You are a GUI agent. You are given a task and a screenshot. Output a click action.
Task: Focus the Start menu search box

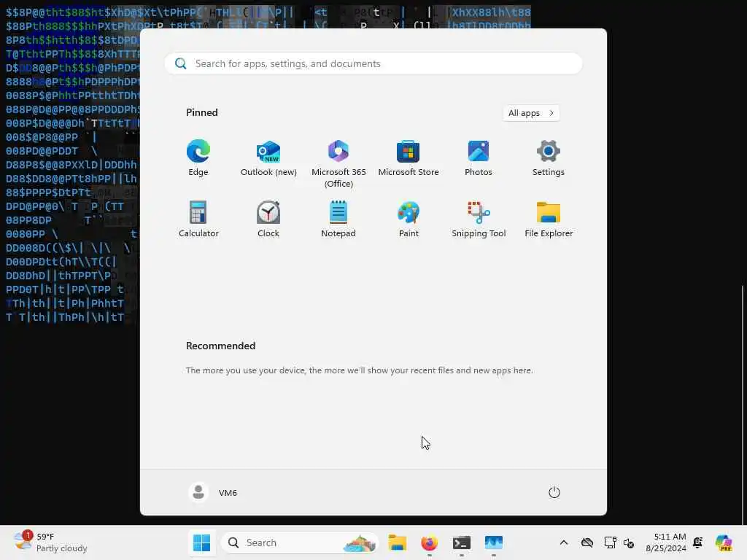[x=373, y=63]
